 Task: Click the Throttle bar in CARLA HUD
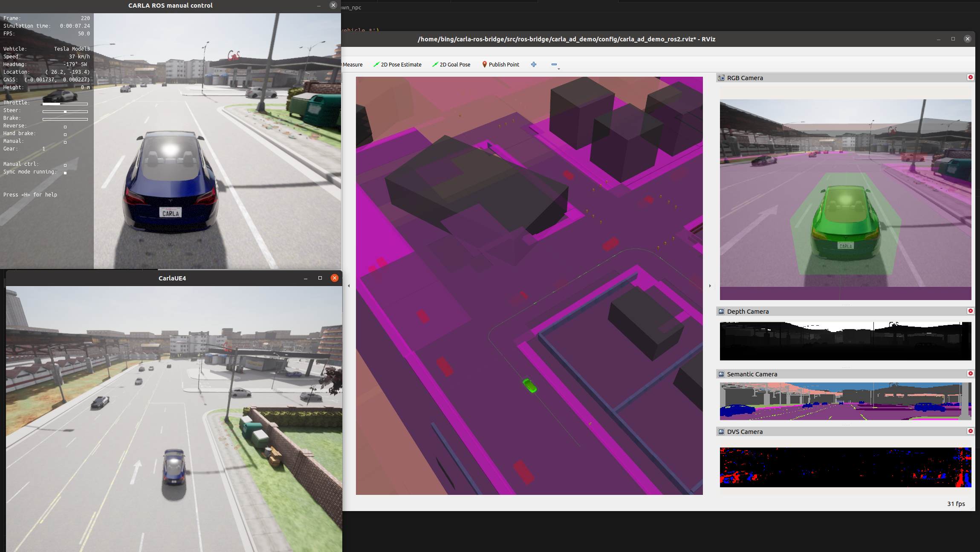coord(65,104)
